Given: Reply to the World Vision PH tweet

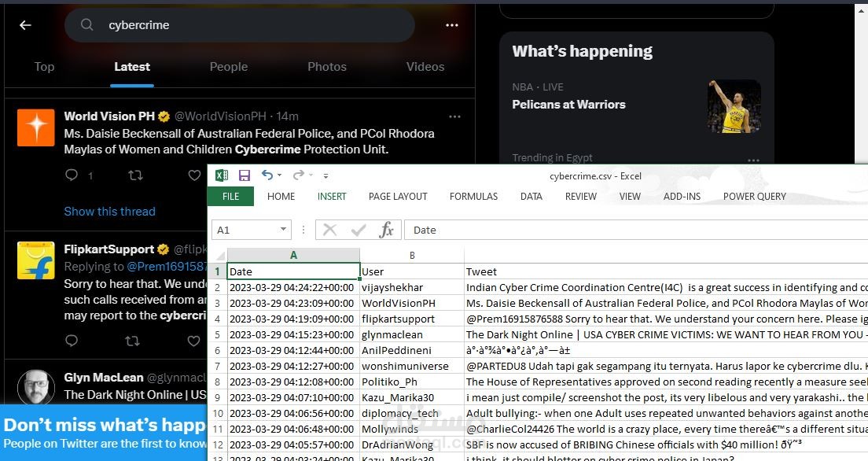Looking at the screenshot, I should [x=72, y=175].
